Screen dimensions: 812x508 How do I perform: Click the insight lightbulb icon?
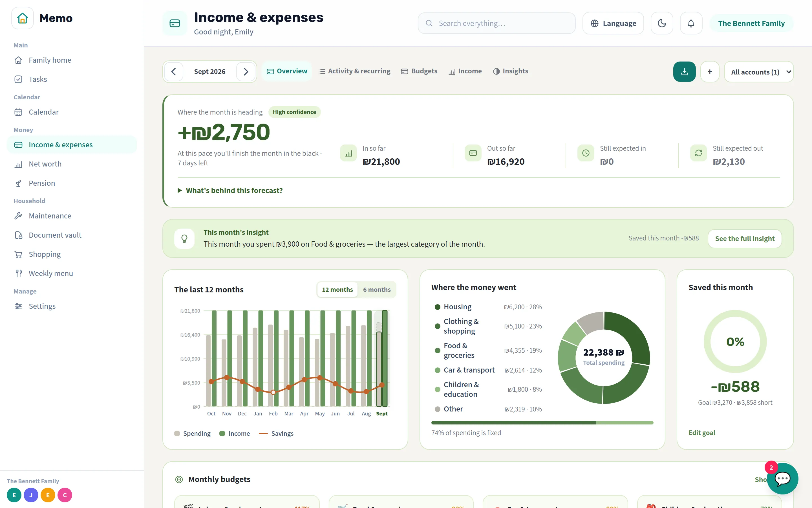tap(184, 238)
